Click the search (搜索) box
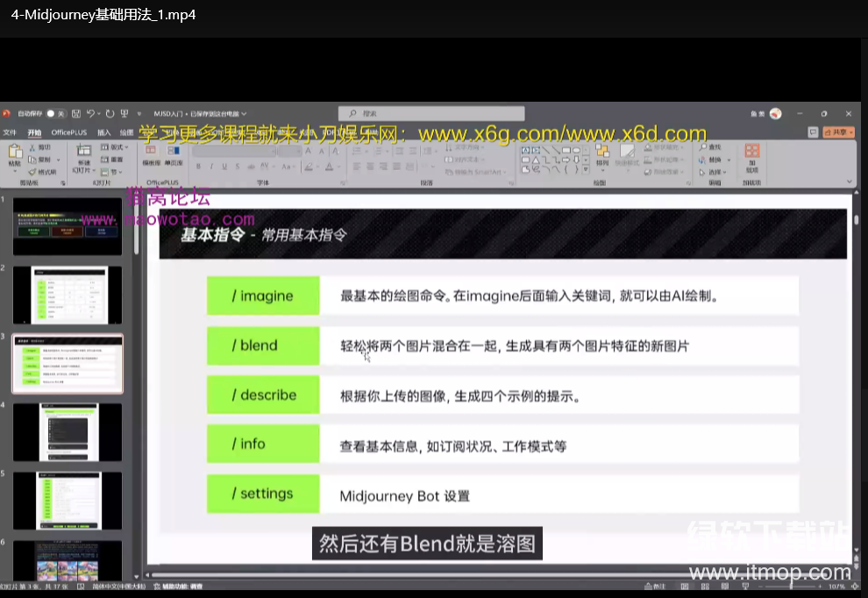Screen dimensions: 868x598 pos(431,113)
